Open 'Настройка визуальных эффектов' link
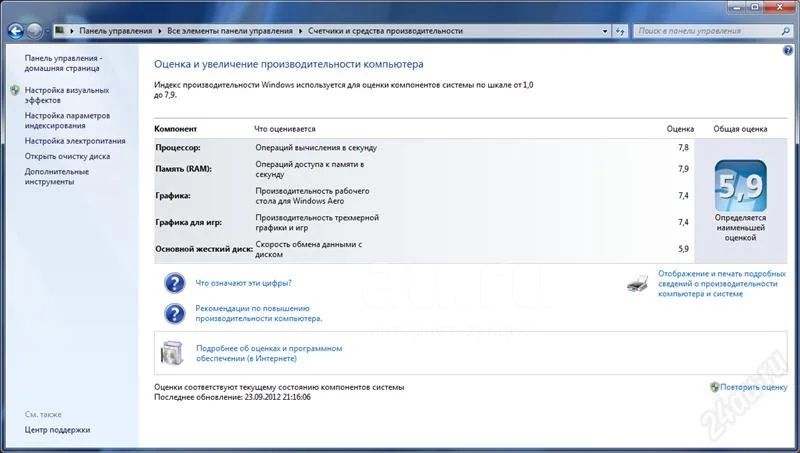800x453 pixels. pyautogui.click(x=67, y=95)
